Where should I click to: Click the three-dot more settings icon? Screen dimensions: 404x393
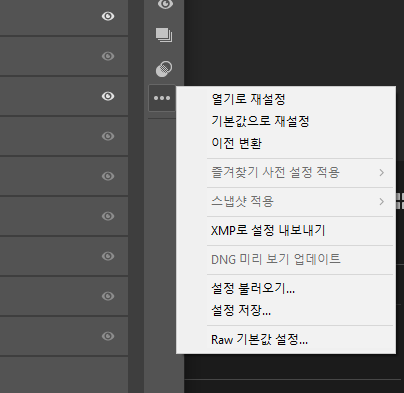click(x=162, y=98)
